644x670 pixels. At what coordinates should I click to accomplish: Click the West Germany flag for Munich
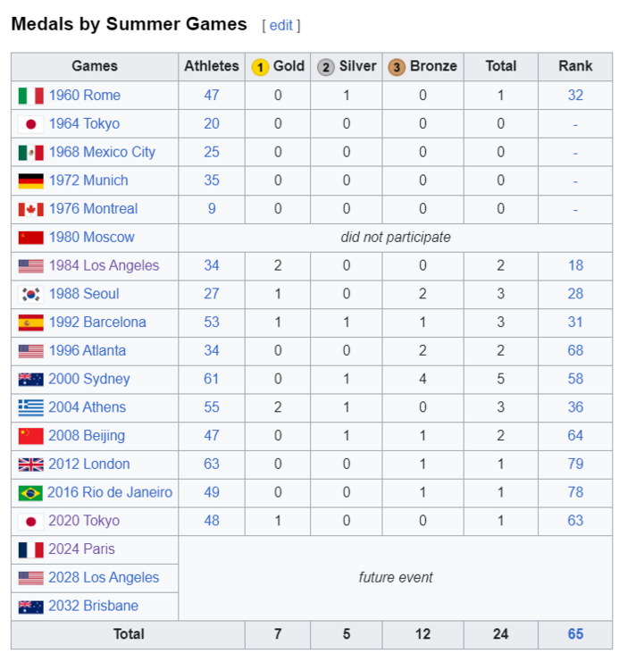pos(30,181)
